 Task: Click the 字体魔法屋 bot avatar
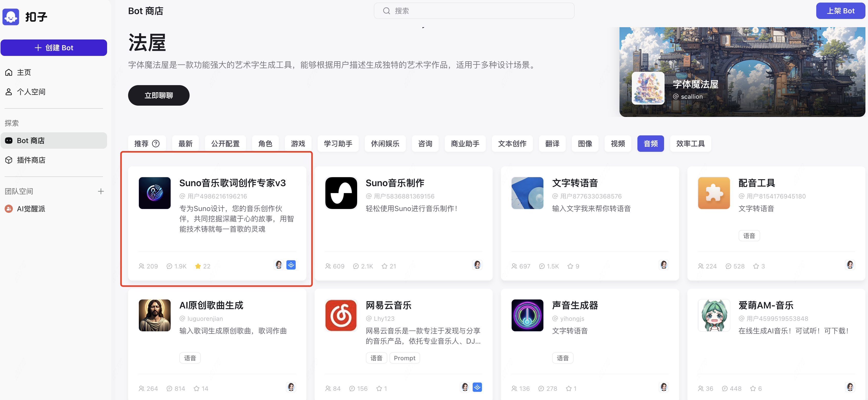(x=648, y=88)
